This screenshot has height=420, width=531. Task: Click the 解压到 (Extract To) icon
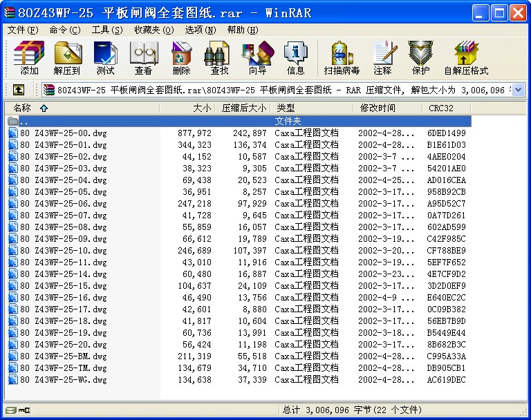pos(67,58)
